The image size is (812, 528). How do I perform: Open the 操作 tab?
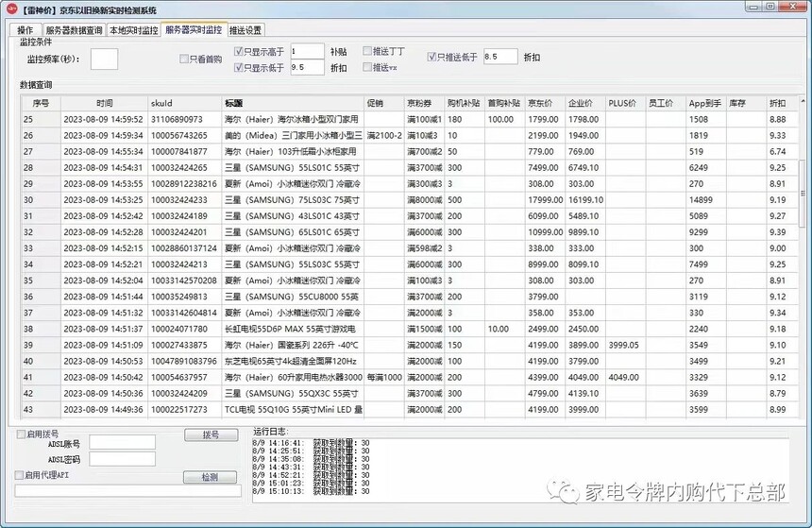coord(25,30)
